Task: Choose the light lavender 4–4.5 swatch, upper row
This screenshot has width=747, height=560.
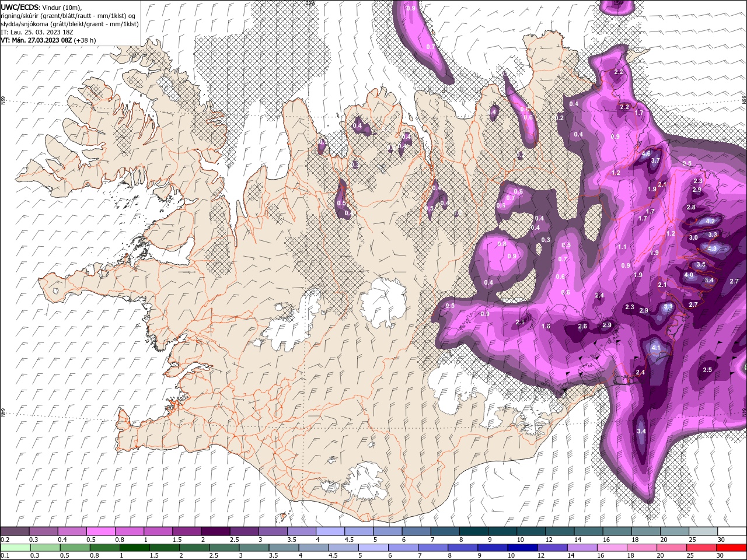Action: pos(330,531)
